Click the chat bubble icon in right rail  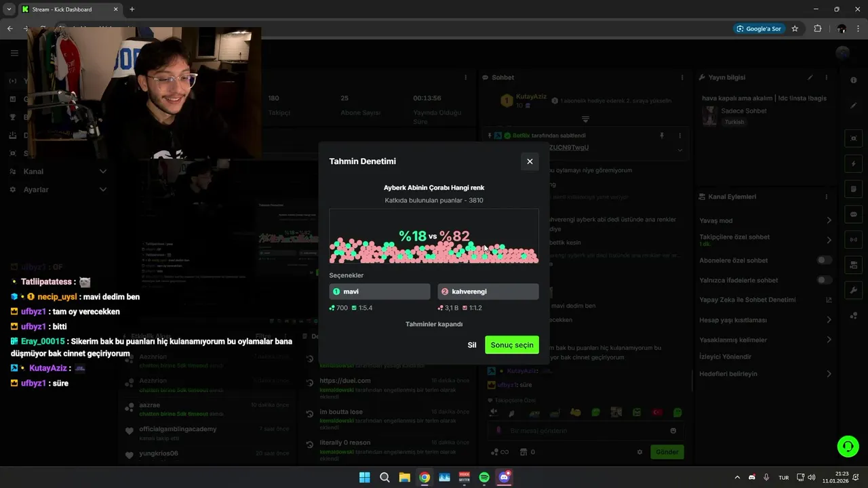(853, 213)
